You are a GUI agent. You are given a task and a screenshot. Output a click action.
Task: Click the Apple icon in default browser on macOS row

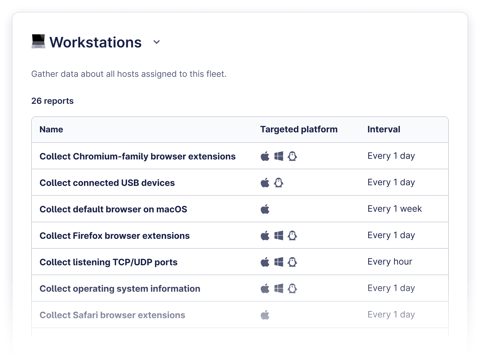(x=265, y=209)
